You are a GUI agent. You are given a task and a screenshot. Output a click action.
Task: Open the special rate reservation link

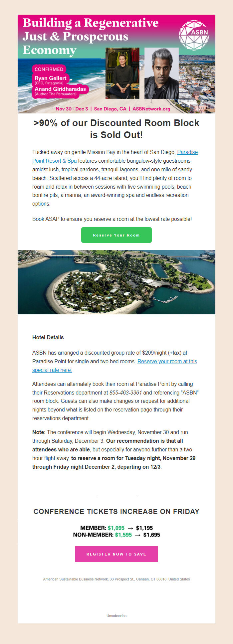tap(166, 362)
